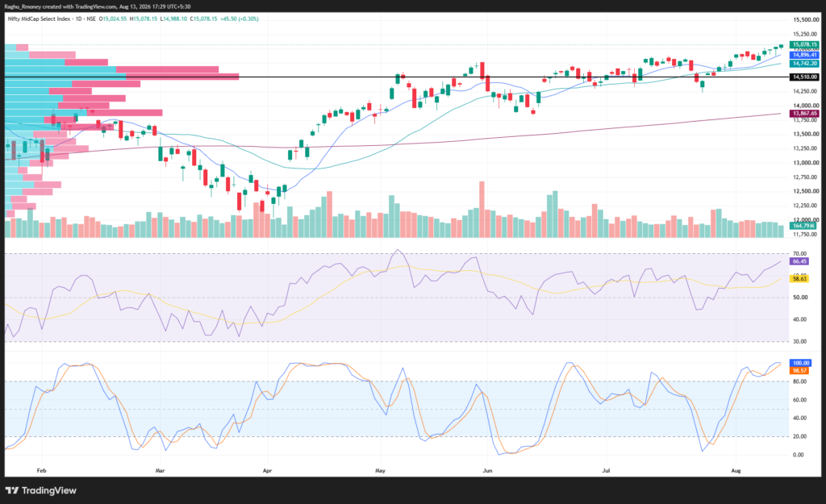Click the "Raghu_Rmoney created with TradingView.com" header text

point(60,6)
